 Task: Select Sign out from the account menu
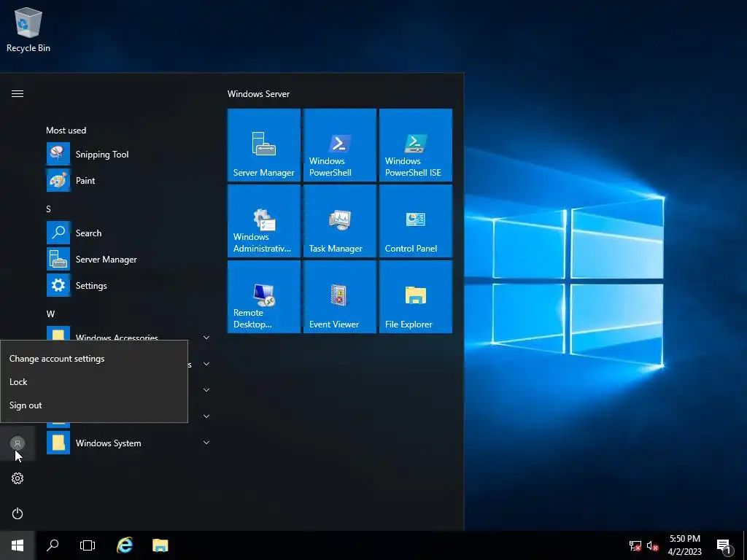(x=94, y=405)
